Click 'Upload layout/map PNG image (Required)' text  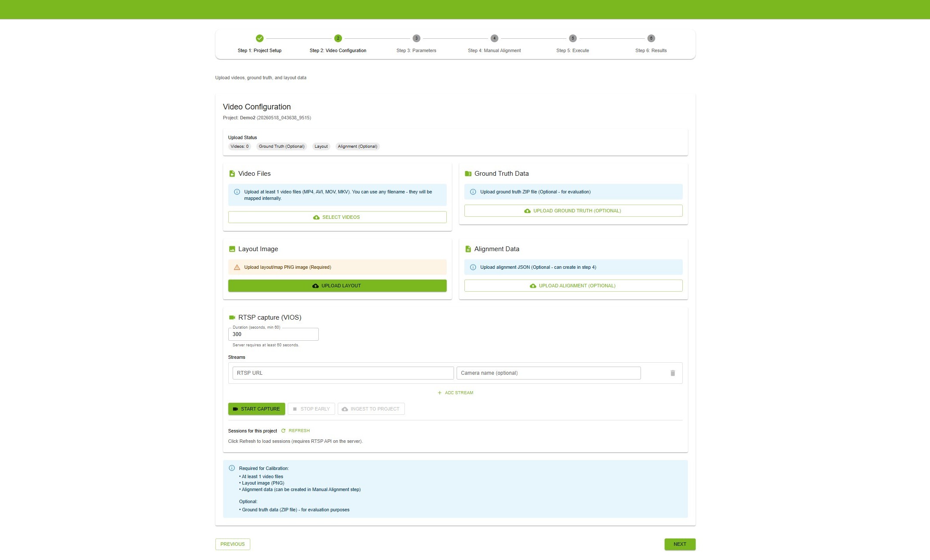(288, 268)
